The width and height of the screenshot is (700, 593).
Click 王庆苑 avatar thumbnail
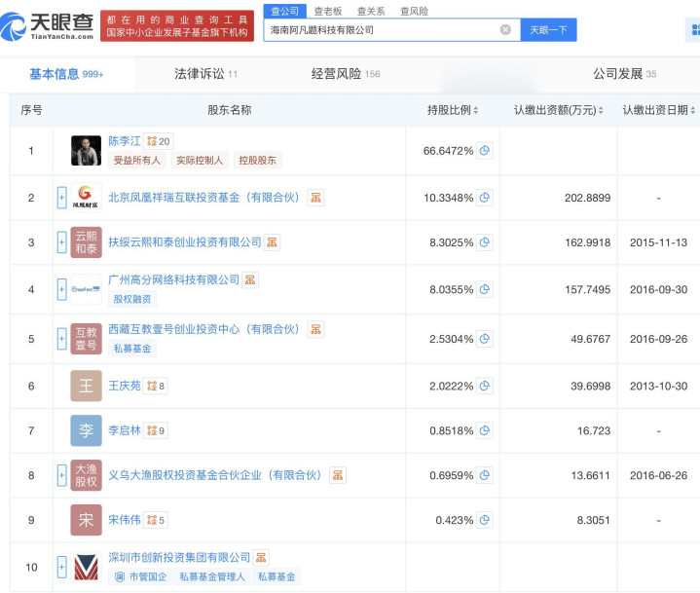pyautogui.click(x=86, y=386)
